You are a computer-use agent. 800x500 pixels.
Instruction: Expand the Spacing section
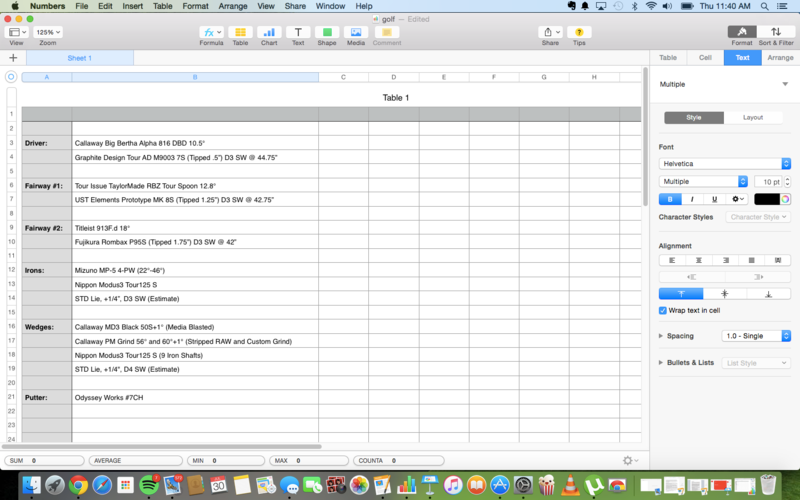point(661,336)
